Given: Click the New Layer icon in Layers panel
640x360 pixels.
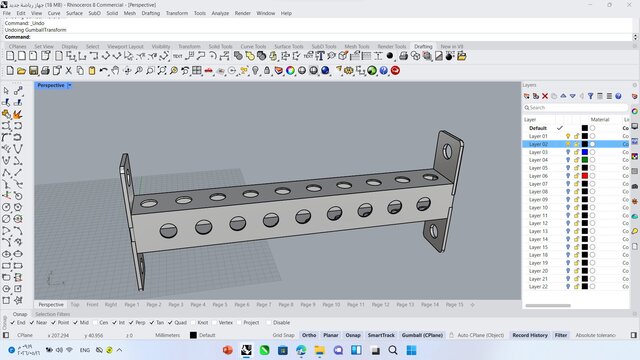Looking at the screenshot, I should [527, 96].
